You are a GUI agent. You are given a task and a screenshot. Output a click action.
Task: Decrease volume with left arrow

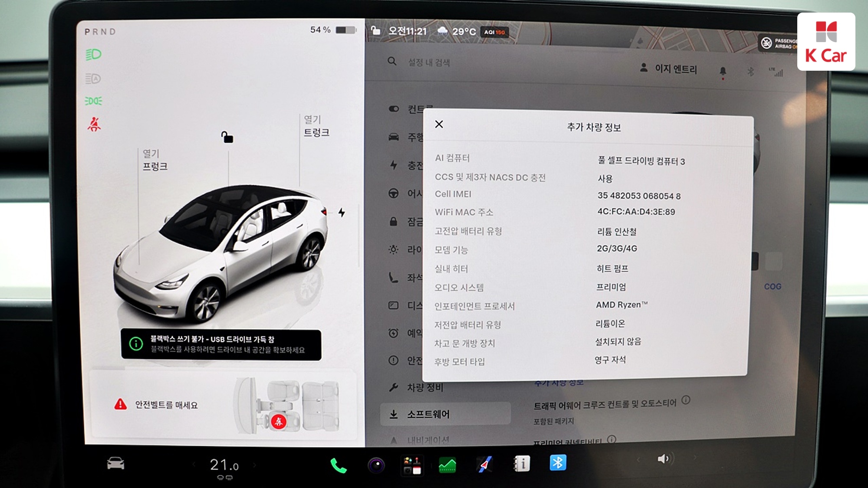(x=638, y=459)
